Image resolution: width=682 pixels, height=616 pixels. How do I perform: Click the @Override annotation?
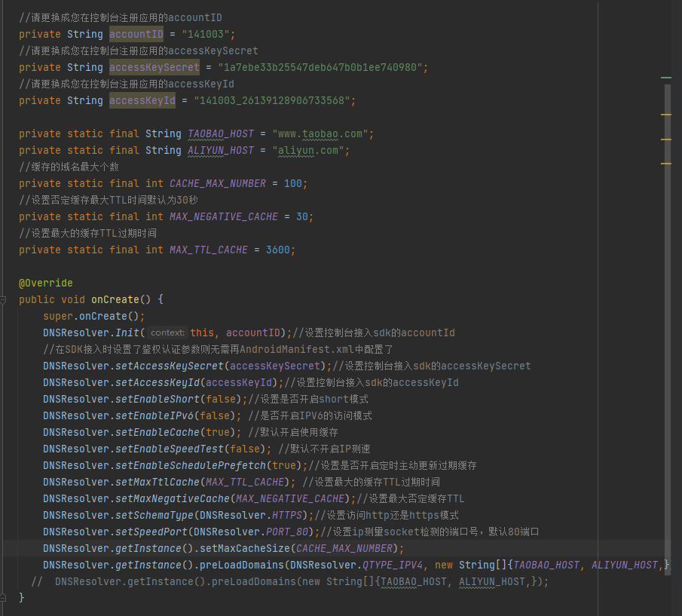(x=46, y=283)
